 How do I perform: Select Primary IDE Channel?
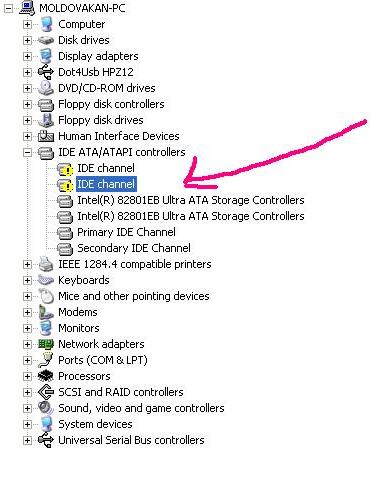click(126, 232)
